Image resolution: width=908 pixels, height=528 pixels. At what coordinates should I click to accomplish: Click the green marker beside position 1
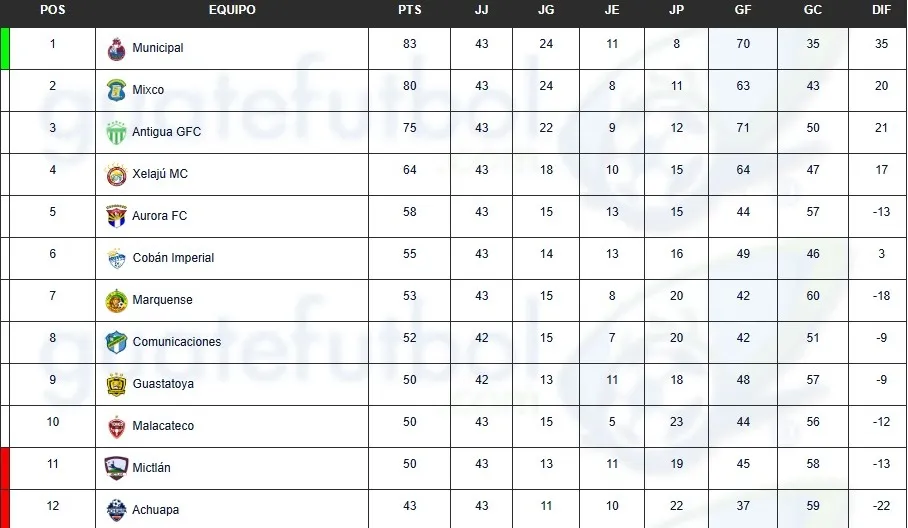click(x=5, y=48)
